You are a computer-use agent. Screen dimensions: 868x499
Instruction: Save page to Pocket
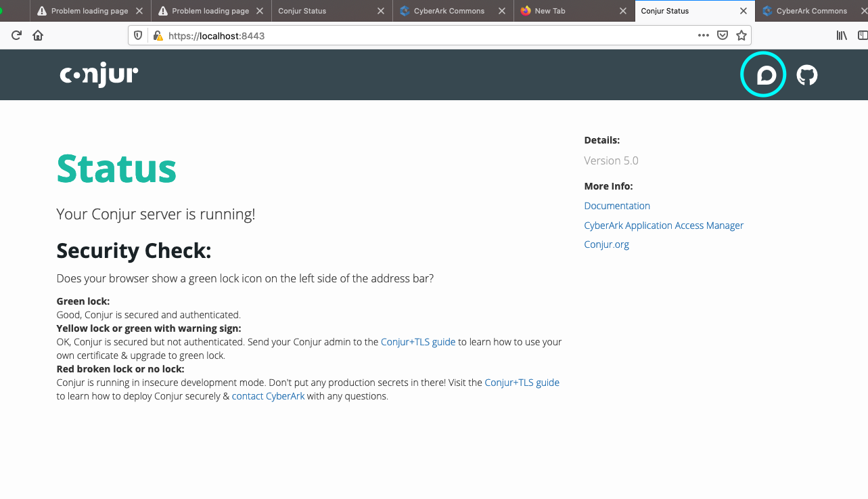click(723, 35)
